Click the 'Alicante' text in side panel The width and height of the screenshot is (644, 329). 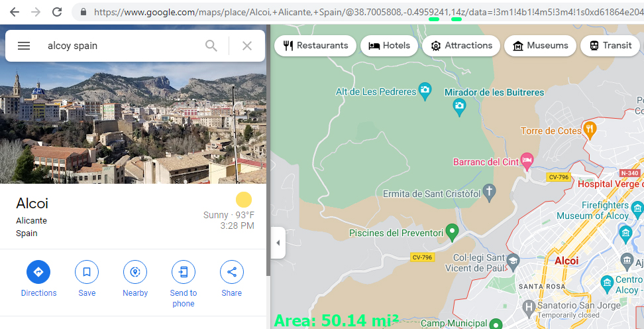[x=31, y=220]
